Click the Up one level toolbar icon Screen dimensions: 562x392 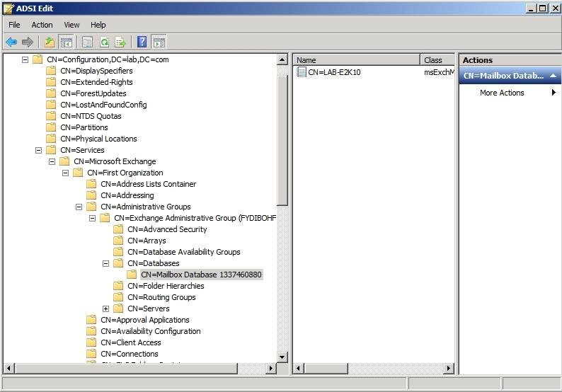click(50, 42)
